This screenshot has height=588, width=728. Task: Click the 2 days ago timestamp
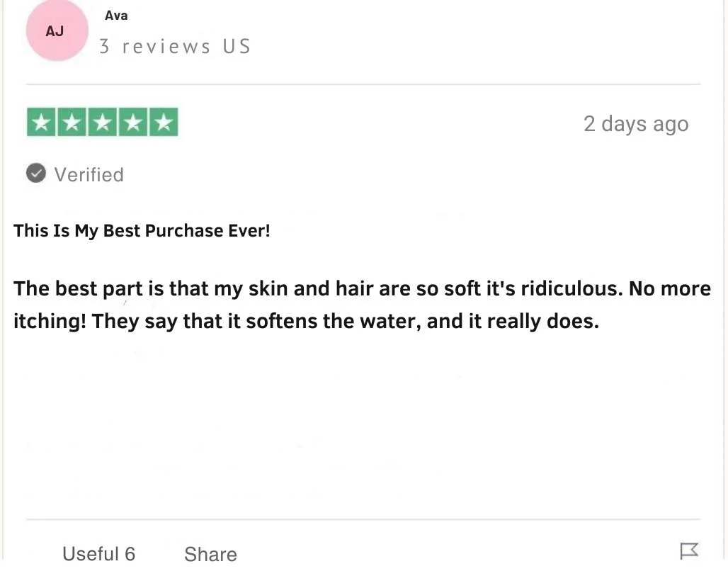[x=636, y=125]
